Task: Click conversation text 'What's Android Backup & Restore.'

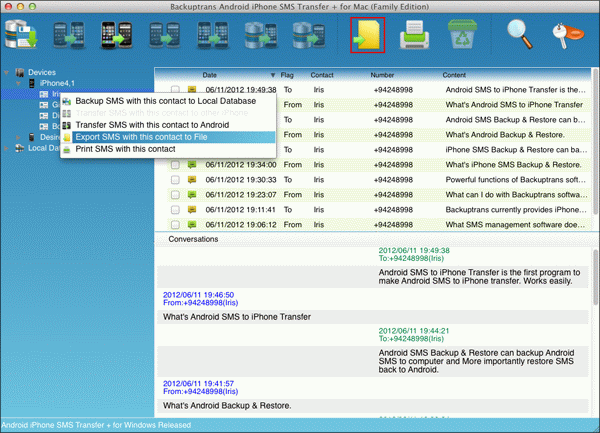Action: (x=227, y=405)
